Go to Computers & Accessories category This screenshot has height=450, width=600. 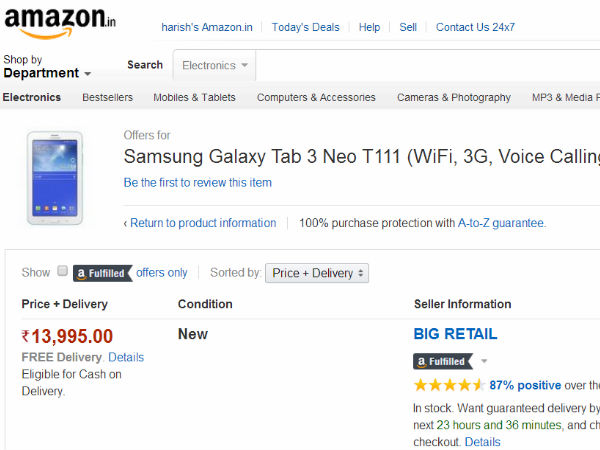(x=316, y=97)
